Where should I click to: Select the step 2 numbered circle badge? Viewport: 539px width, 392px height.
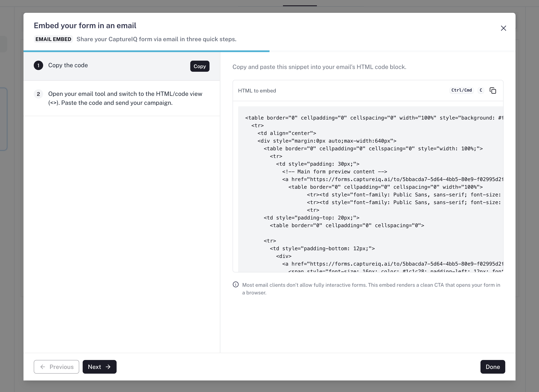pos(38,94)
